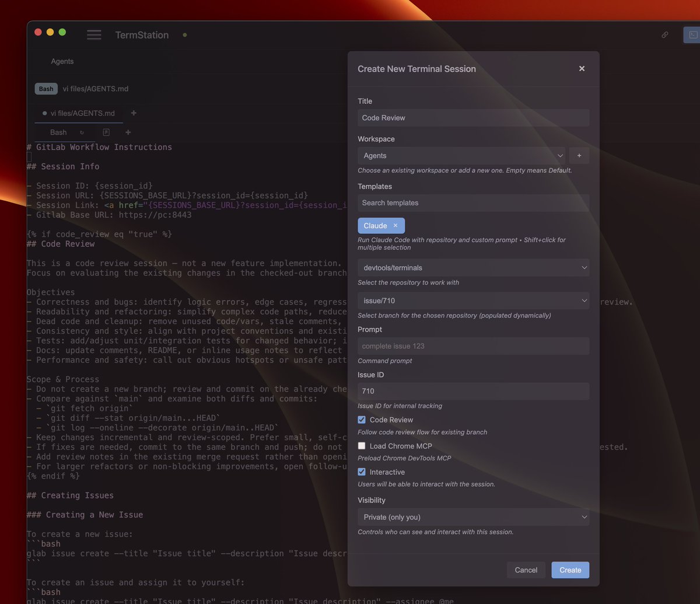
Task: Click the green status dot beside TermStation
Action: [x=185, y=35]
